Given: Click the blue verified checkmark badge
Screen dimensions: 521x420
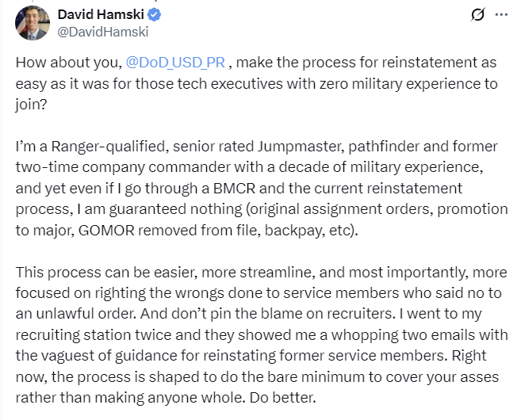Looking at the screenshot, I should click(154, 14).
